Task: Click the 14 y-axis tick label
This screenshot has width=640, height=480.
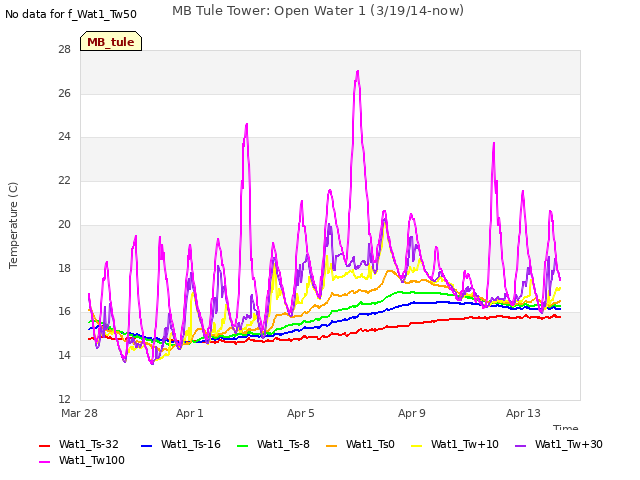Action: click(64, 355)
